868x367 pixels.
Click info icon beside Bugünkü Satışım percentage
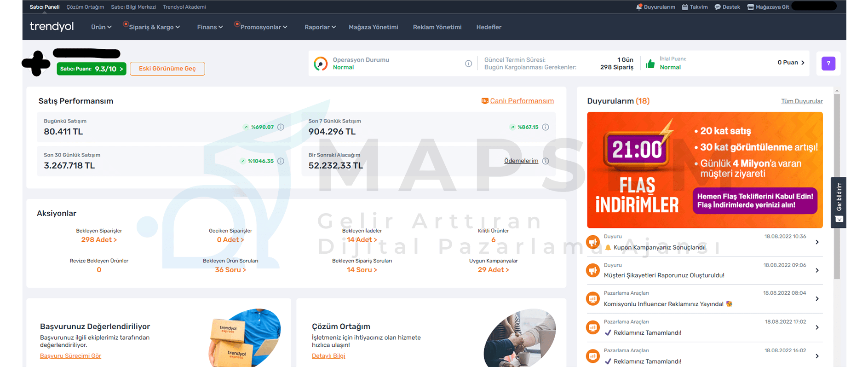(x=281, y=127)
